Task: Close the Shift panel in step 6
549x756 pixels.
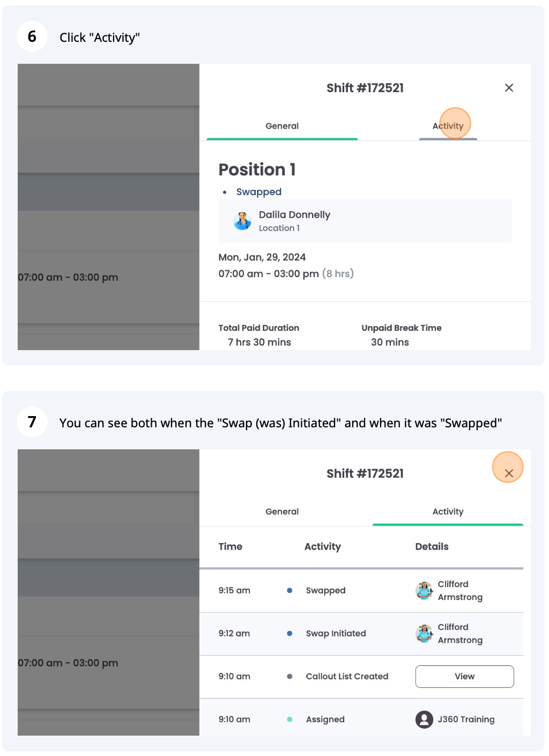Action: (x=509, y=88)
